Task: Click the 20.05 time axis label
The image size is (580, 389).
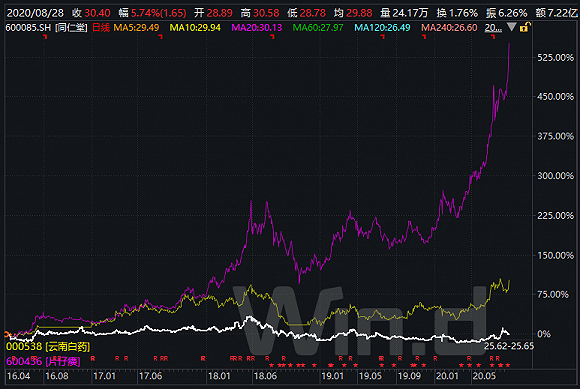Action: [x=484, y=376]
